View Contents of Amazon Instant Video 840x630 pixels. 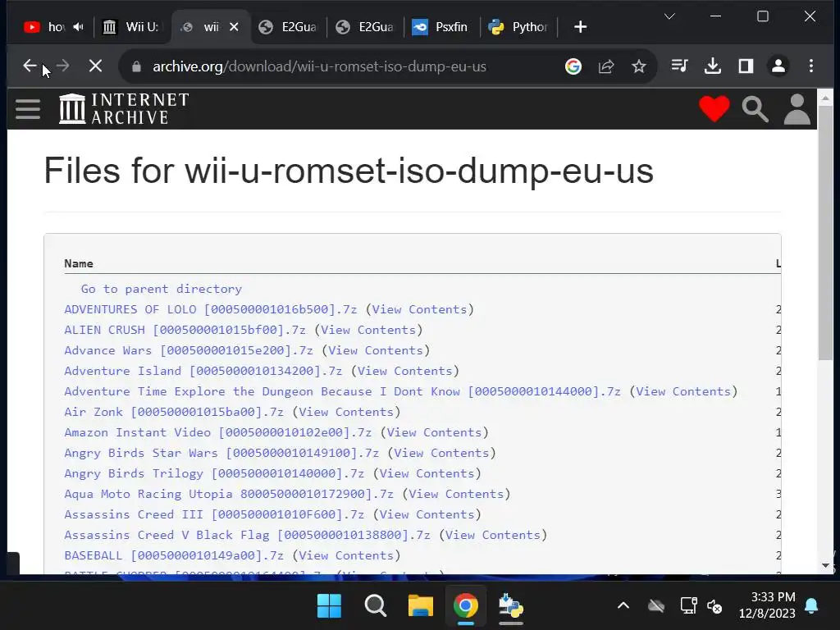tap(435, 432)
